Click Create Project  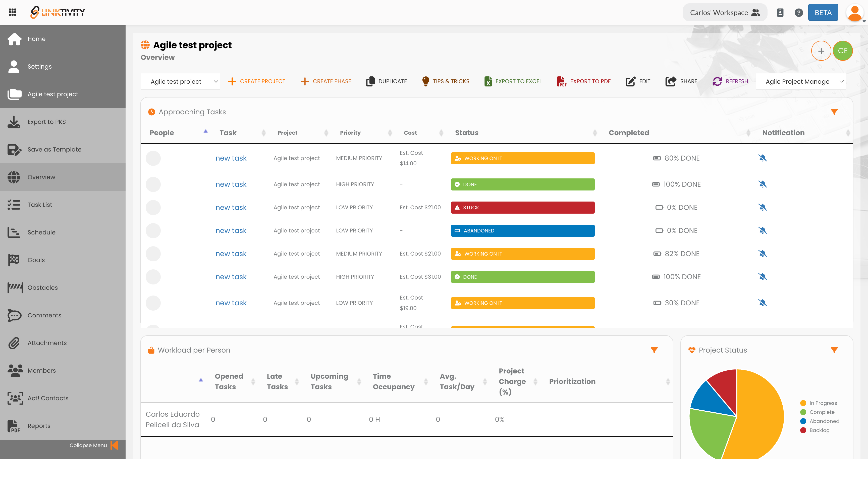coord(257,81)
